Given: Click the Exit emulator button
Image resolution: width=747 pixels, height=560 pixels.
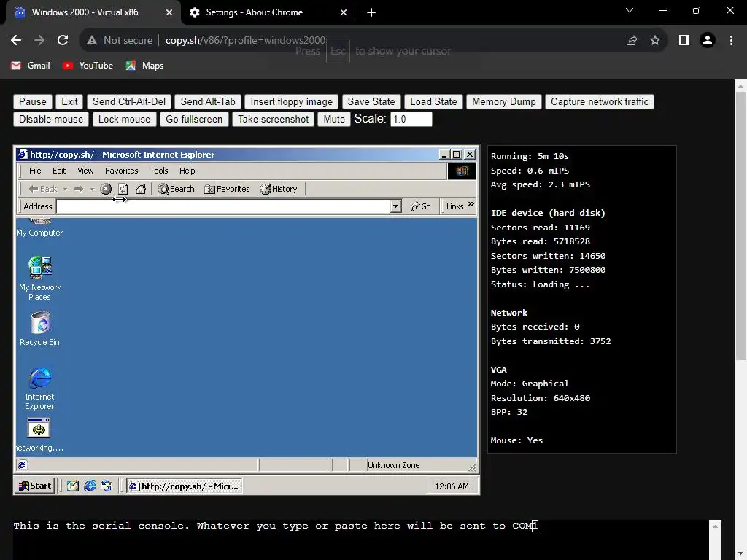Looking at the screenshot, I should pos(69,101).
